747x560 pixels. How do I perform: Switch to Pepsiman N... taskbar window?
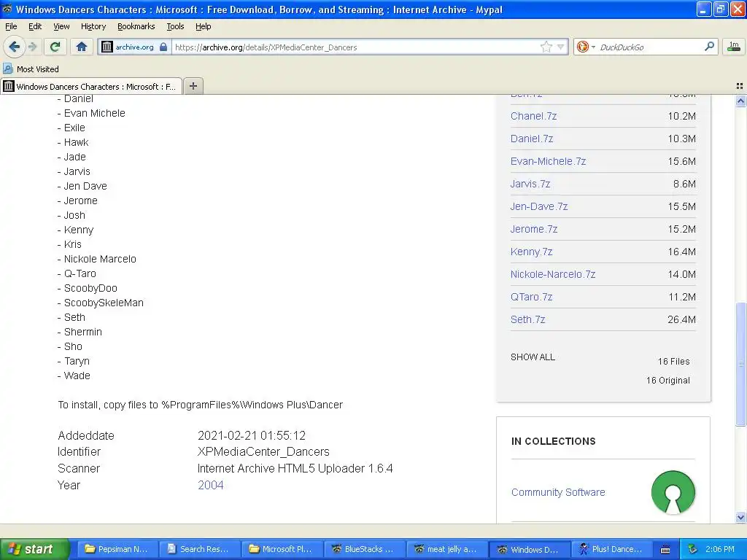tap(116, 549)
